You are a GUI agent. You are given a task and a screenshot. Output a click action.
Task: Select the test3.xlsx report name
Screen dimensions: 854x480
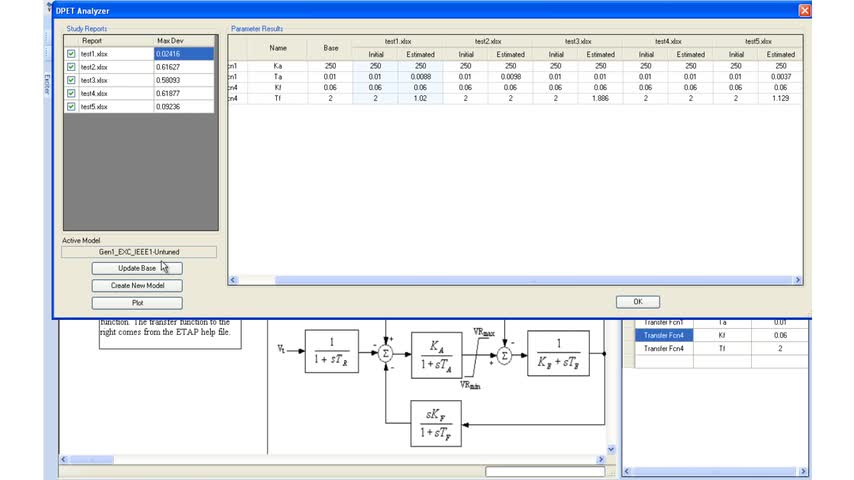116,80
